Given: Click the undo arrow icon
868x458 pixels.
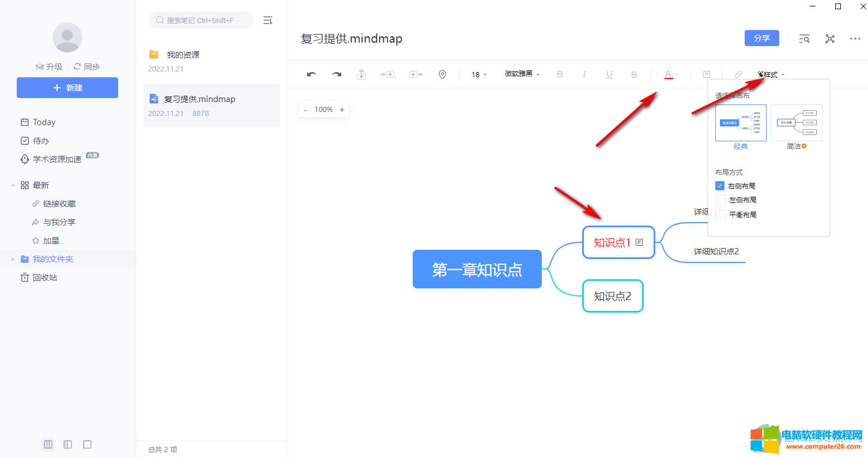Looking at the screenshot, I should pyautogui.click(x=312, y=74).
